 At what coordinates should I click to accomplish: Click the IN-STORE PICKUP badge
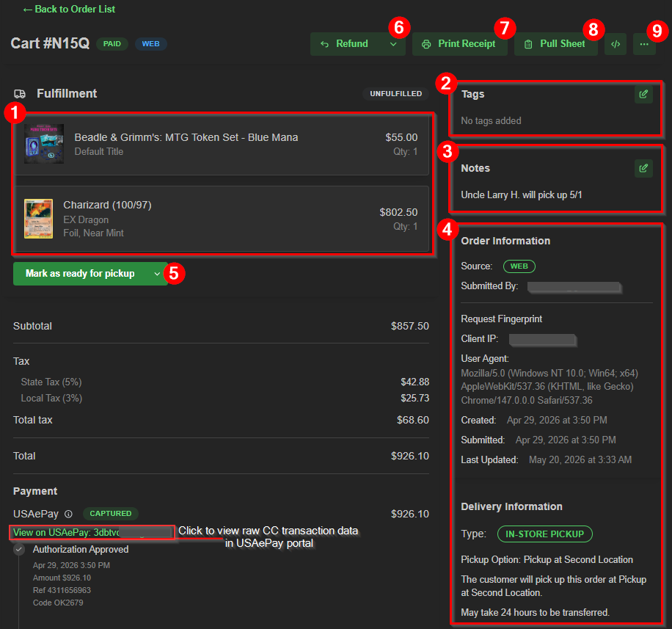[x=544, y=534]
